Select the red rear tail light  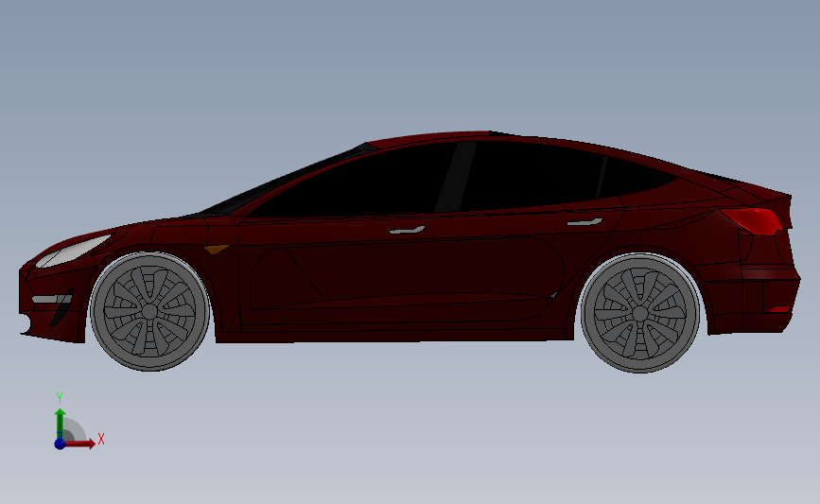coord(753,220)
